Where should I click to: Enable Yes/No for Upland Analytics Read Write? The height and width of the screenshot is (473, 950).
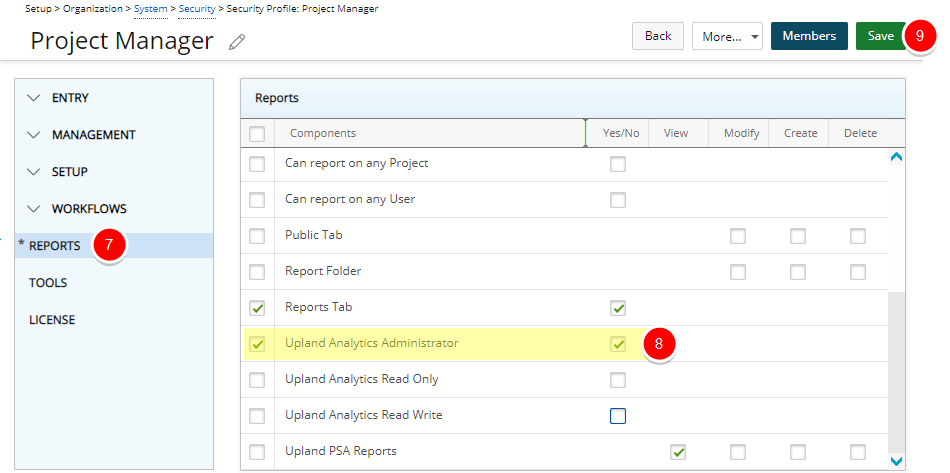618,415
